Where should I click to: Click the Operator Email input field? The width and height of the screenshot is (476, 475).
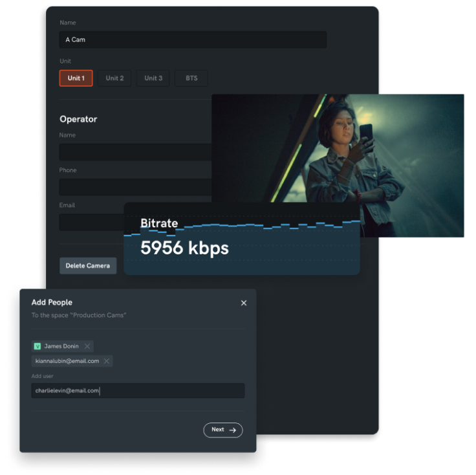(91, 222)
